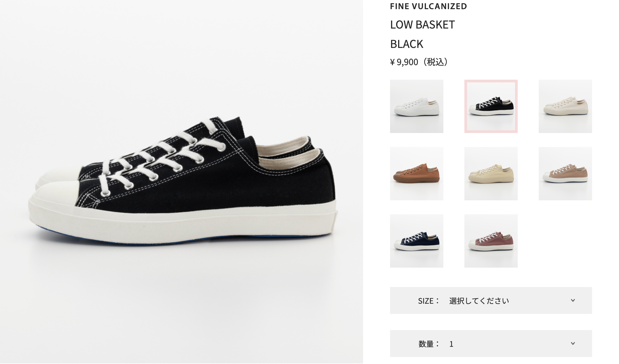Select the white sneaker color thumbnail
This screenshot has width=619, height=364.
(x=416, y=106)
